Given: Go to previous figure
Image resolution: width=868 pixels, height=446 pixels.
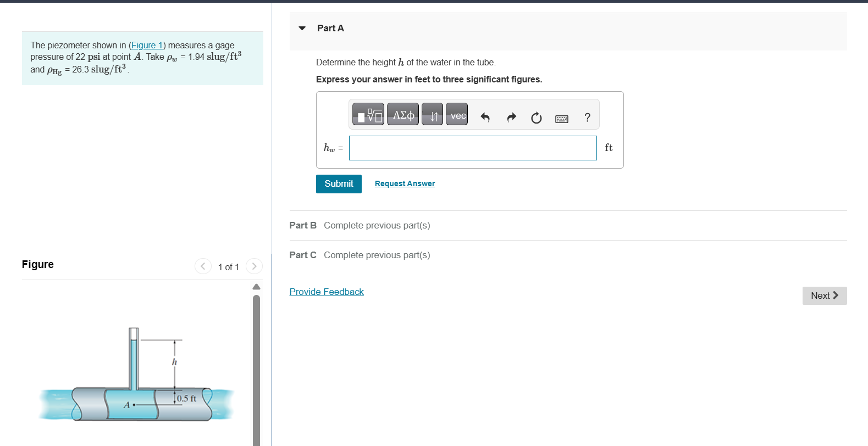Looking at the screenshot, I should click(x=203, y=266).
